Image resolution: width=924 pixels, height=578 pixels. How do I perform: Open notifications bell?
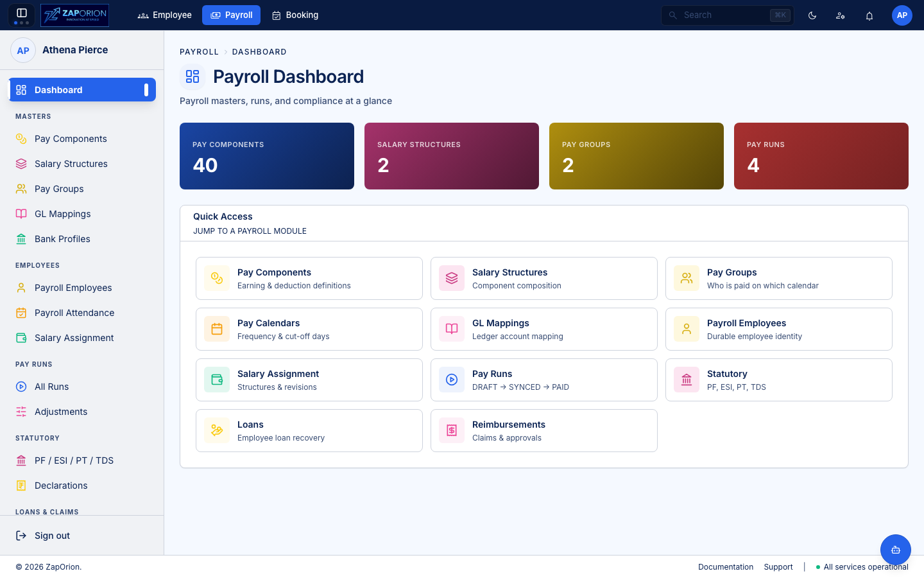point(869,15)
